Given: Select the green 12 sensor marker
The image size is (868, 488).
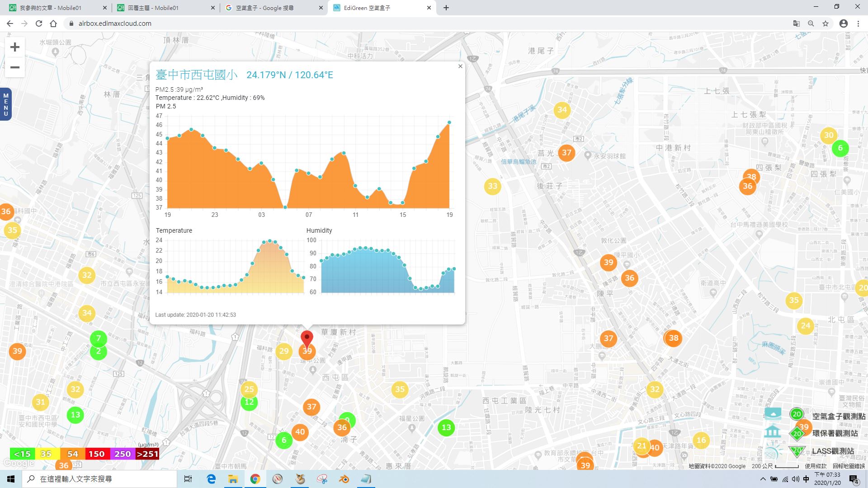Looking at the screenshot, I should coord(249,402).
